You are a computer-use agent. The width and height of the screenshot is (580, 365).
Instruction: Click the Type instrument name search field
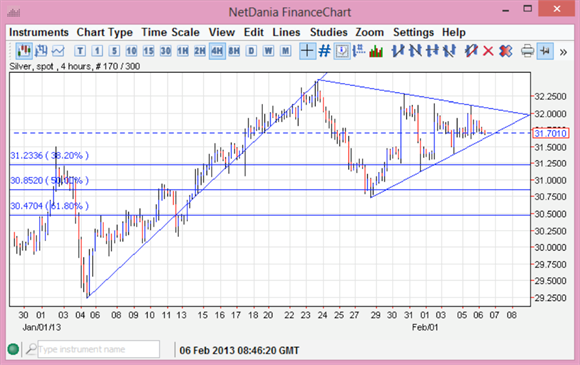98,349
